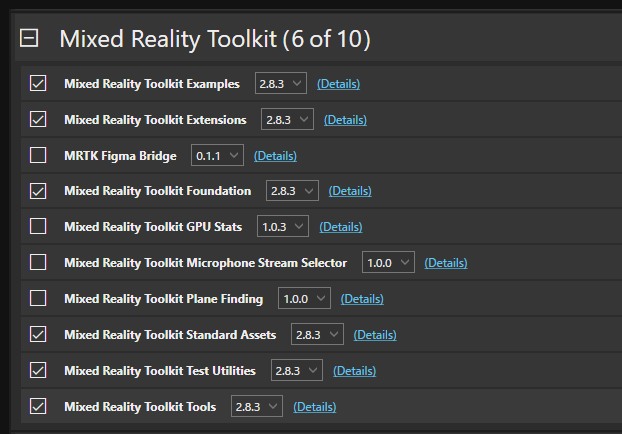View Details for Mixed Reality Toolkit Tools
Image resolution: width=622 pixels, height=434 pixels.
(314, 407)
